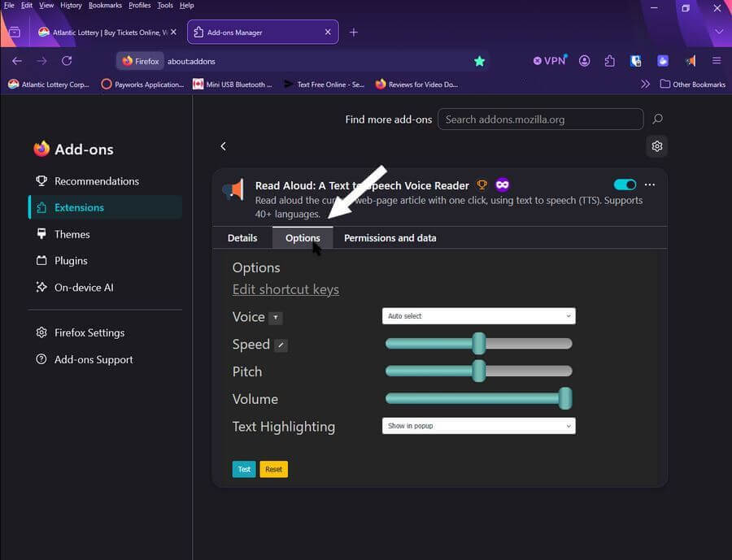
Task: Click the shield-style extension toolbar icon
Action: point(635,61)
